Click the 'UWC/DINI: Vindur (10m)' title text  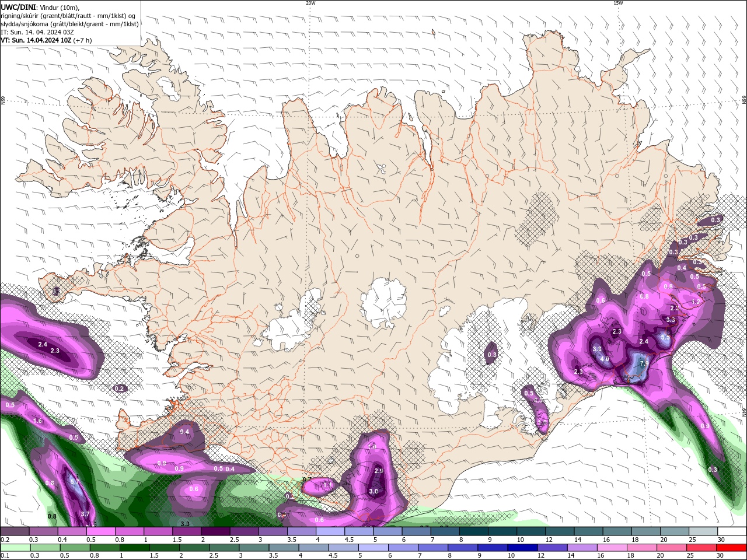pos(40,7)
